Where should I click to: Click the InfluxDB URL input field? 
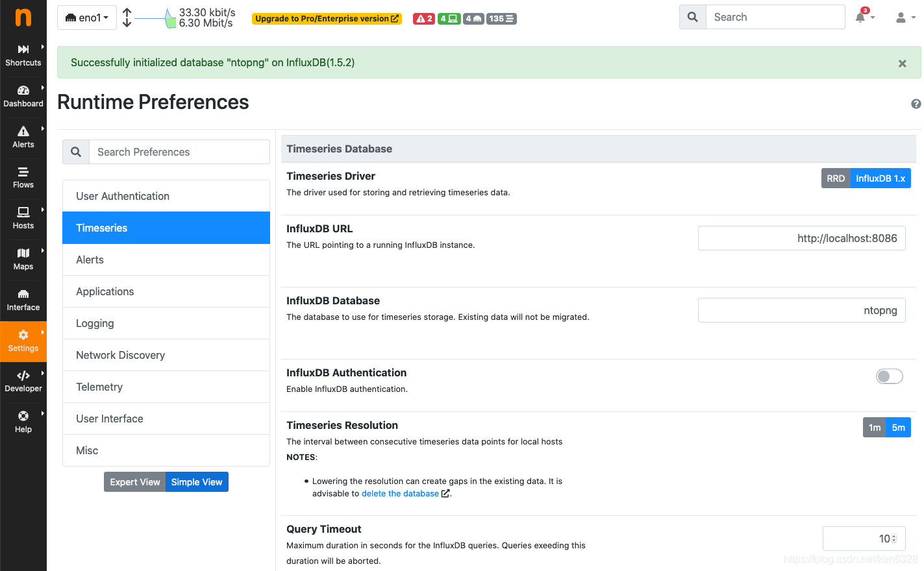pyautogui.click(x=801, y=238)
